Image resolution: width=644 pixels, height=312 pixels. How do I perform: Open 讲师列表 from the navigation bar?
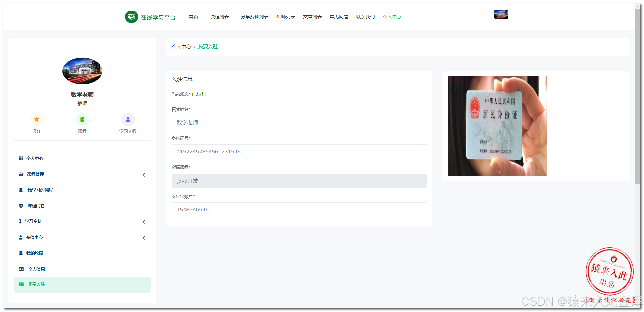[286, 16]
